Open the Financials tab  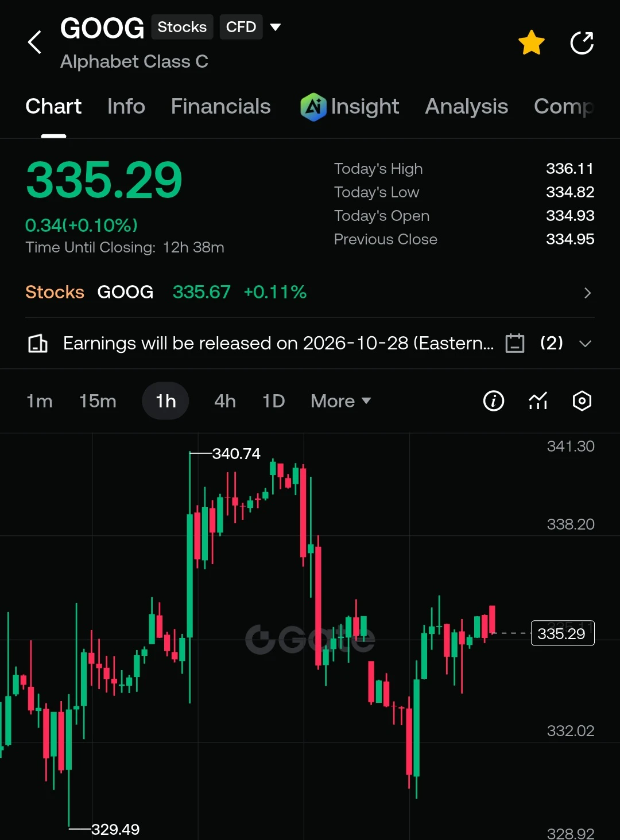[x=220, y=107]
